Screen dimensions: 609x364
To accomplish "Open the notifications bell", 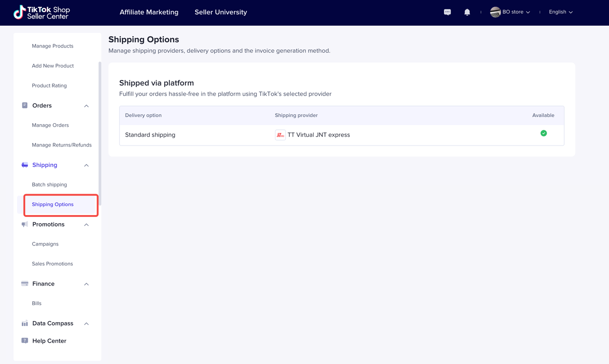I will point(467,12).
